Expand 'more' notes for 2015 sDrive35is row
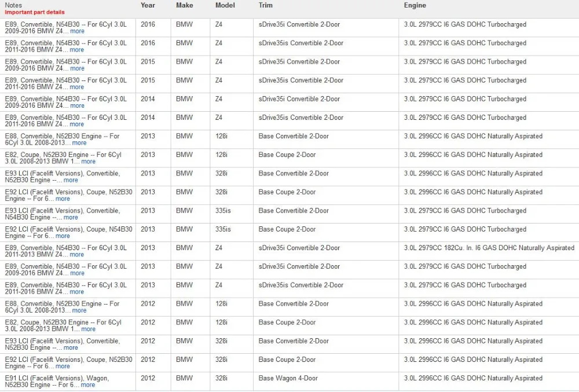Screen dimensions: 579x392 tap(77, 87)
